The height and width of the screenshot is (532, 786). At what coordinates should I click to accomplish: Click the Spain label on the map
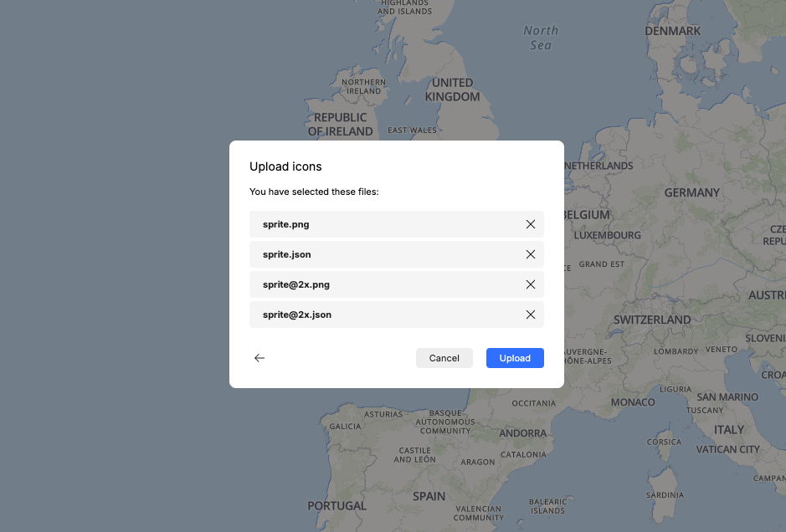[x=429, y=496]
